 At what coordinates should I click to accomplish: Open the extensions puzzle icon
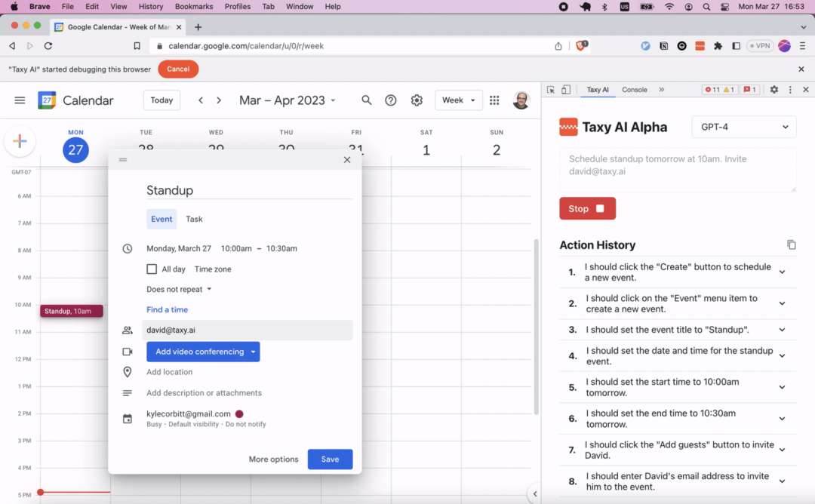718,46
